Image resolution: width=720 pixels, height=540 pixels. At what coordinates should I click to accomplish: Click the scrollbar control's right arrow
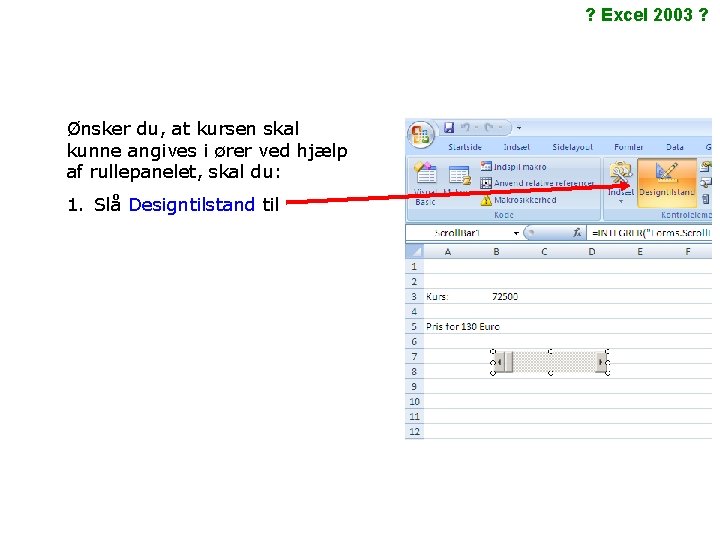(601, 362)
